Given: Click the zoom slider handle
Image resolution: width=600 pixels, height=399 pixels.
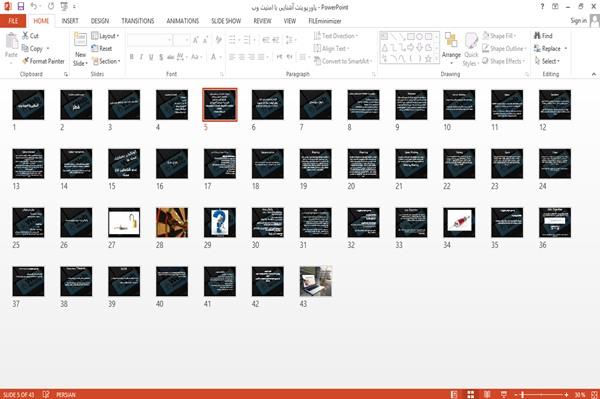Looking at the screenshot, I should (522, 394).
